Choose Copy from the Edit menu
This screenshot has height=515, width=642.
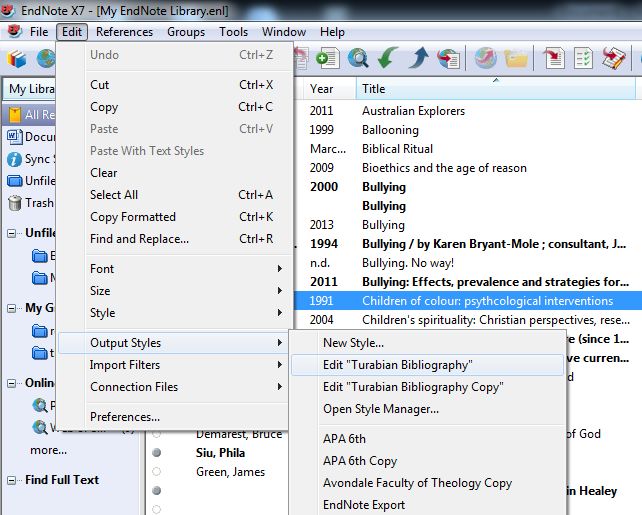pos(175,107)
